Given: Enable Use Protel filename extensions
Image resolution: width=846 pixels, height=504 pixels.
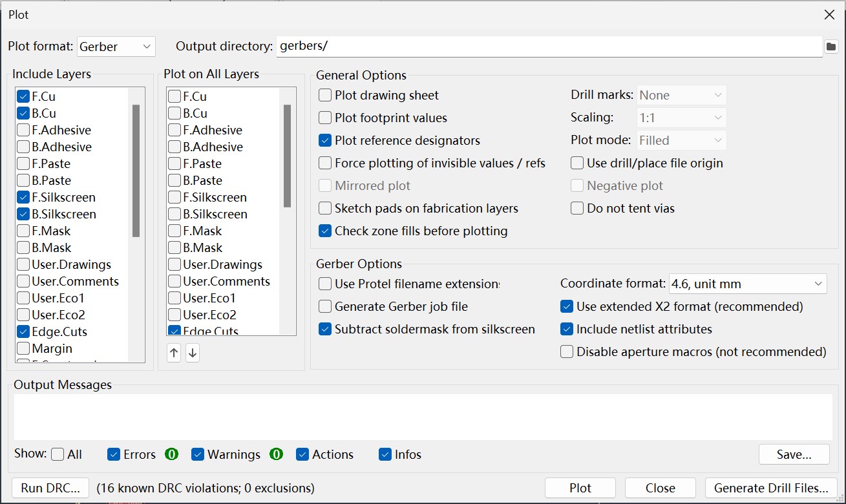Looking at the screenshot, I should coord(325,284).
